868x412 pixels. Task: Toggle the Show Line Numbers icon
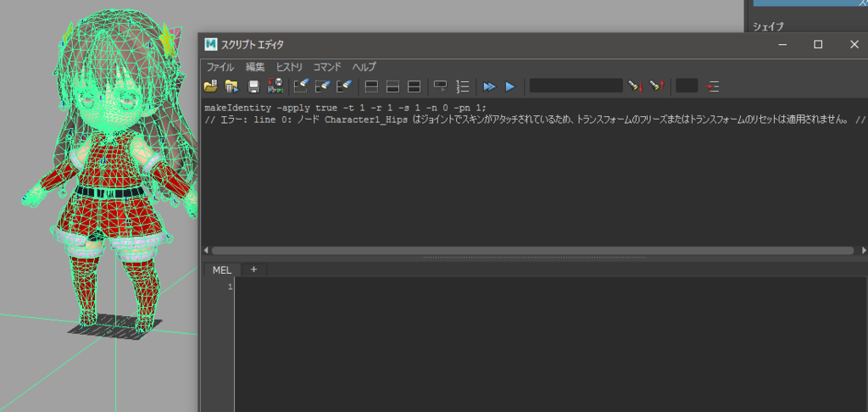462,86
